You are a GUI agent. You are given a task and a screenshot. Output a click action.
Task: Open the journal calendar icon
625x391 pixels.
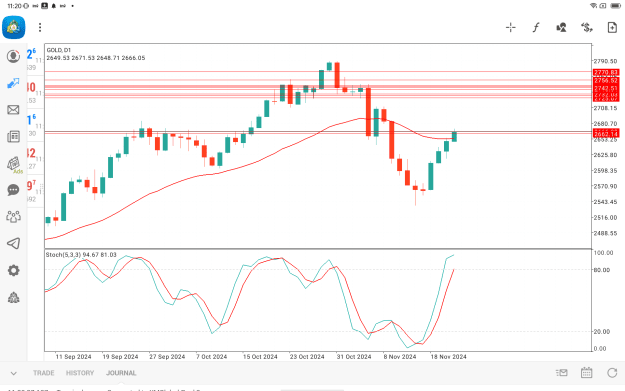pyautogui.click(x=586, y=373)
